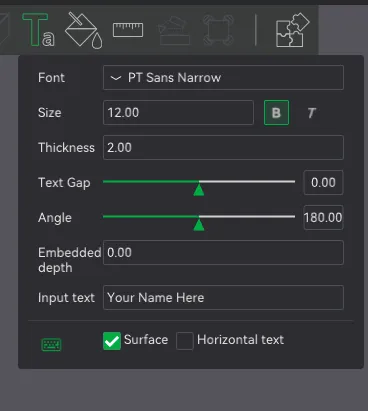Click the Angle slider handle
The image size is (368, 411).
click(x=199, y=224)
